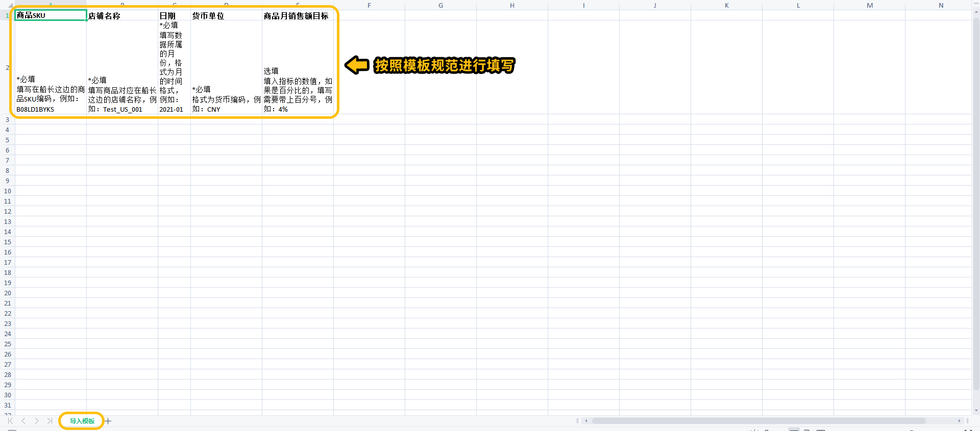This screenshot has width=980, height=431.
Task: Select the 货币单位 header cell
Action: (x=226, y=15)
